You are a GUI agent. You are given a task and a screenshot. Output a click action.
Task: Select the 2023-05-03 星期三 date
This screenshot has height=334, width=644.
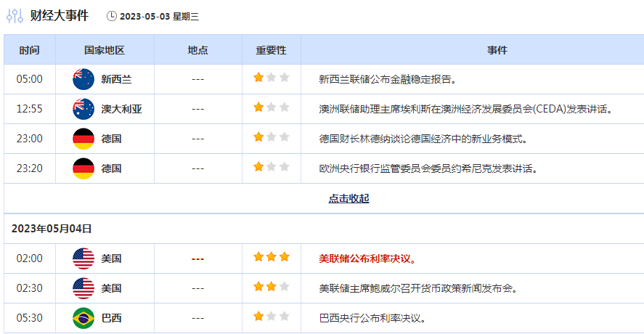tap(159, 16)
